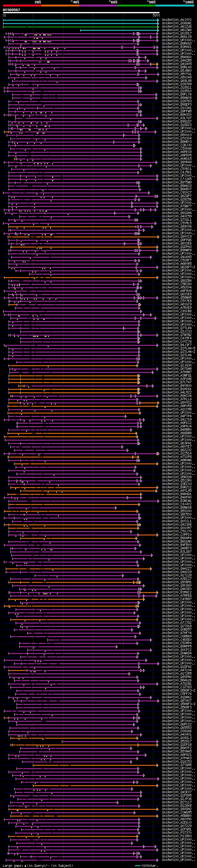Click the green alignment bar for UniRef100_A8IZU6

[x=81, y=26]
